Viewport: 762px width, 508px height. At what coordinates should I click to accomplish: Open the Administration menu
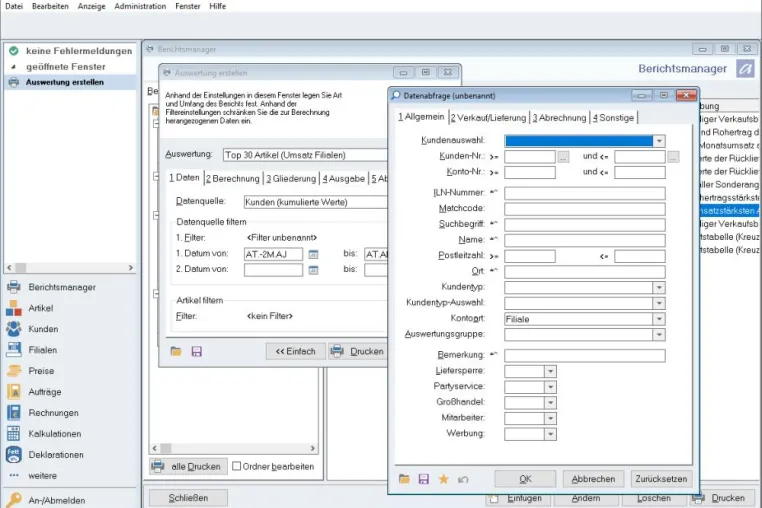click(140, 6)
